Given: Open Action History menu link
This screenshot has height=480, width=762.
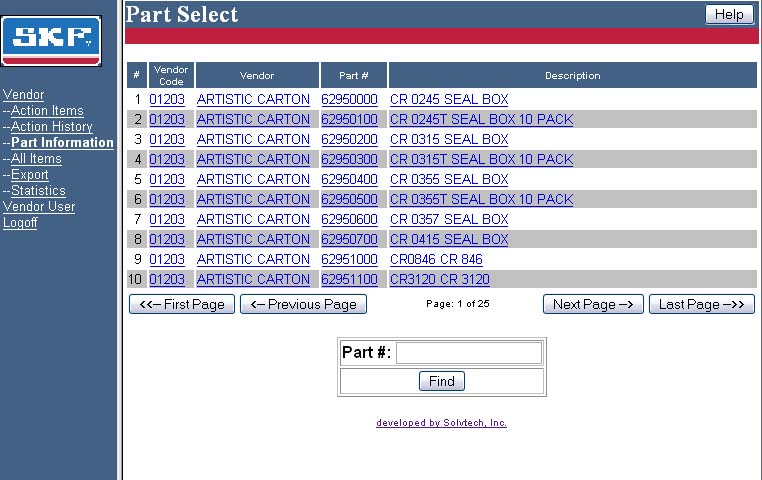Looking at the screenshot, I should 52,127.
